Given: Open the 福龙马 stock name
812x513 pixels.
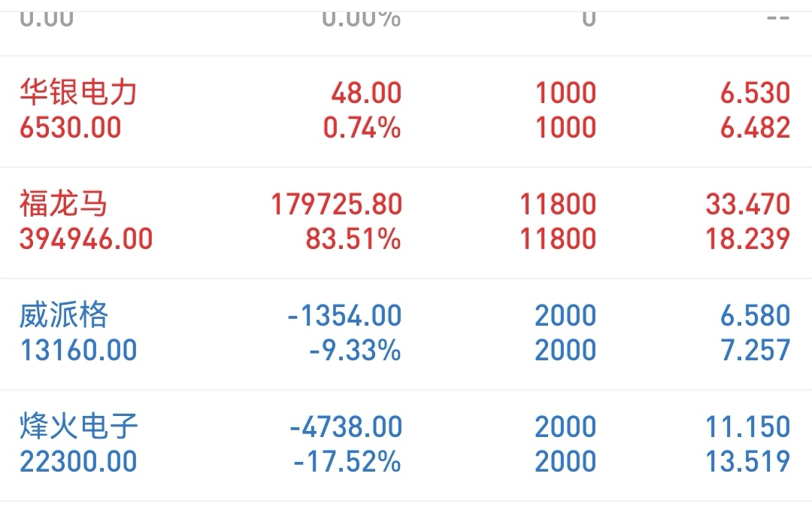Looking at the screenshot, I should point(64,204).
